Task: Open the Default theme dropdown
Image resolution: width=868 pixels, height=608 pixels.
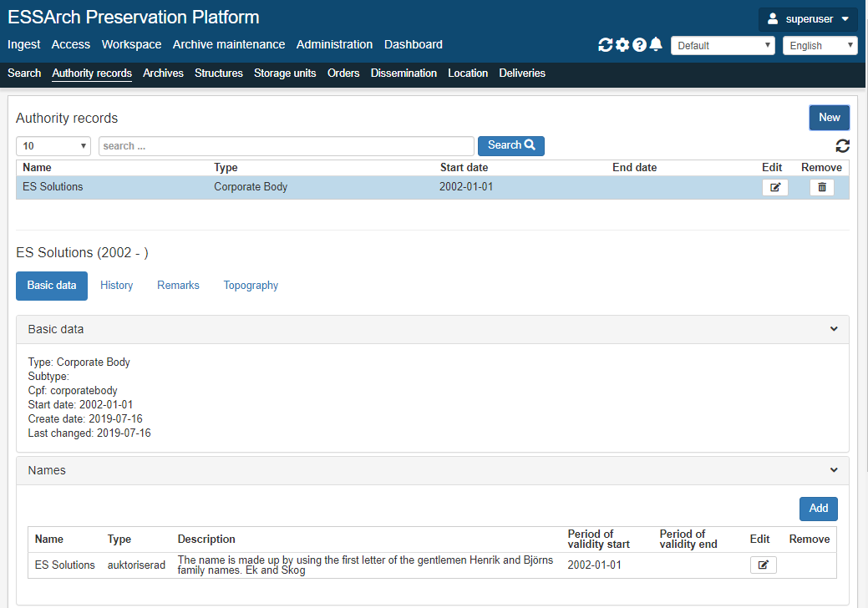Action: 723,45
